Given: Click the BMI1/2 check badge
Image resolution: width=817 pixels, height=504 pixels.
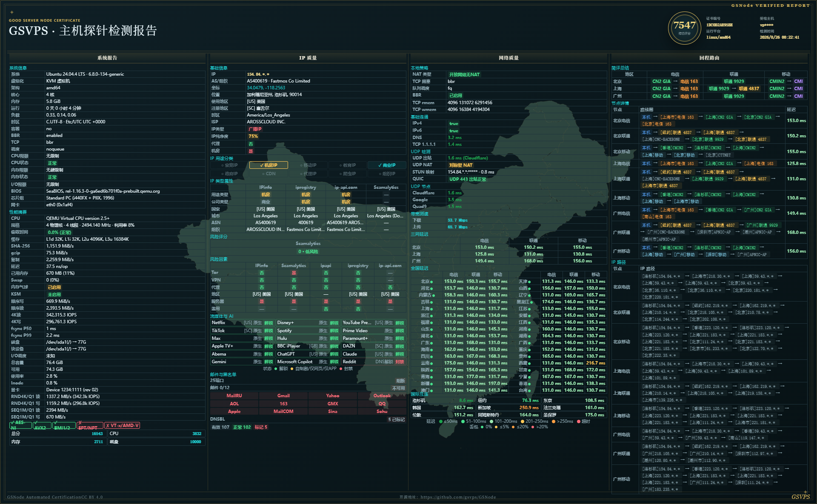Looking at the screenshot, I should pyautogui.click(x=64, y=425).
